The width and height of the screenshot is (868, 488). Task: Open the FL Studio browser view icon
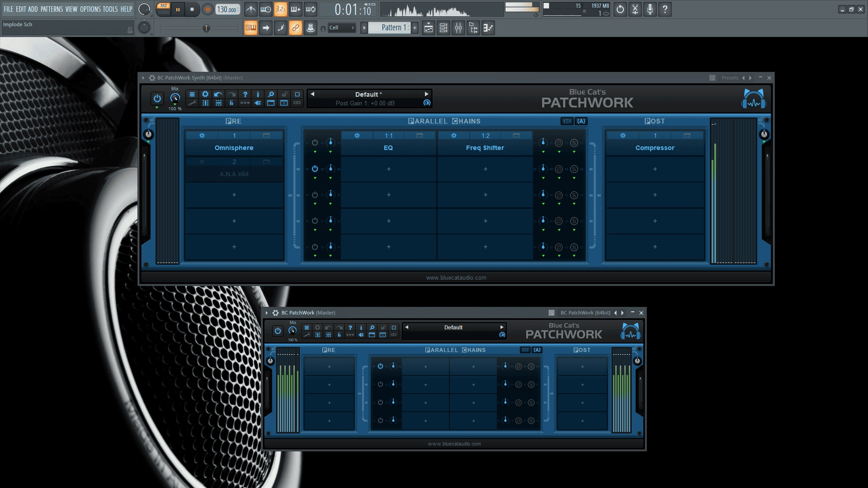coord(473,28)
